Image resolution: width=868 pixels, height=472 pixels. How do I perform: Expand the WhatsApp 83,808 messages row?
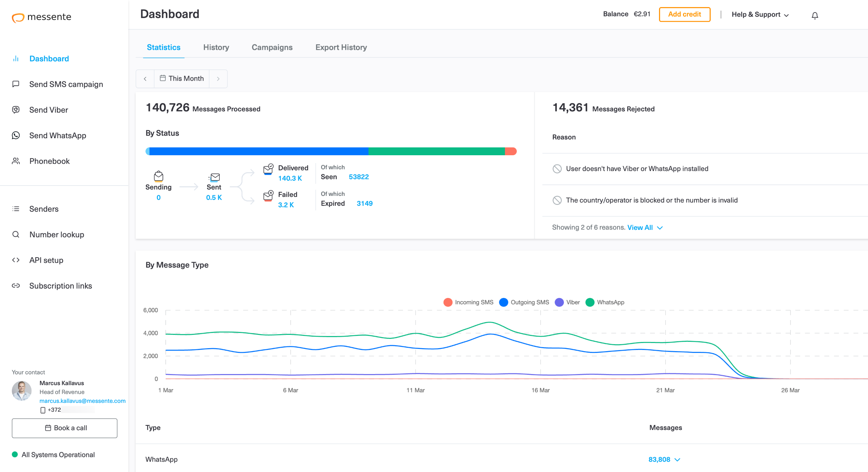click(664, 459)
